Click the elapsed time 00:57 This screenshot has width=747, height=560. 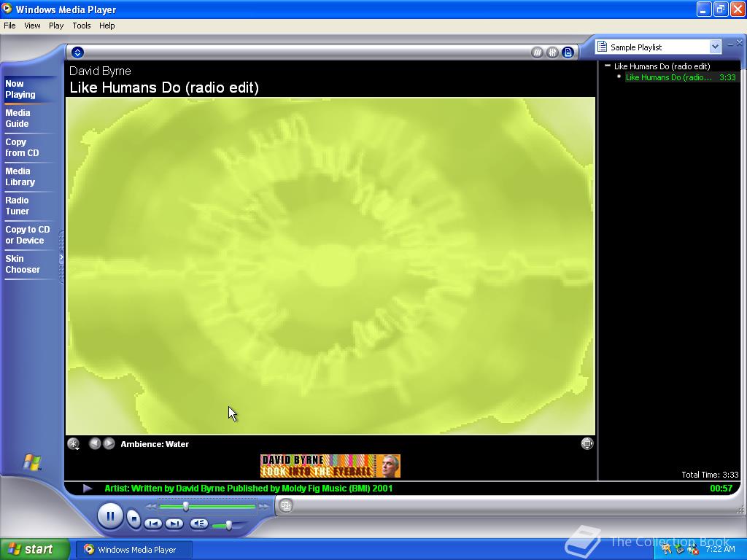[721, 488]
